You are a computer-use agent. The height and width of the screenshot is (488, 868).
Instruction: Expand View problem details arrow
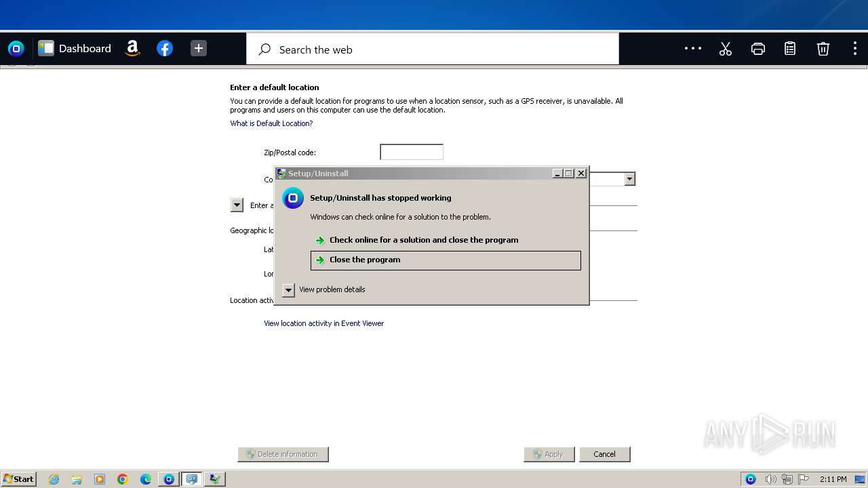pyautogui.click(x=288, y=290)
